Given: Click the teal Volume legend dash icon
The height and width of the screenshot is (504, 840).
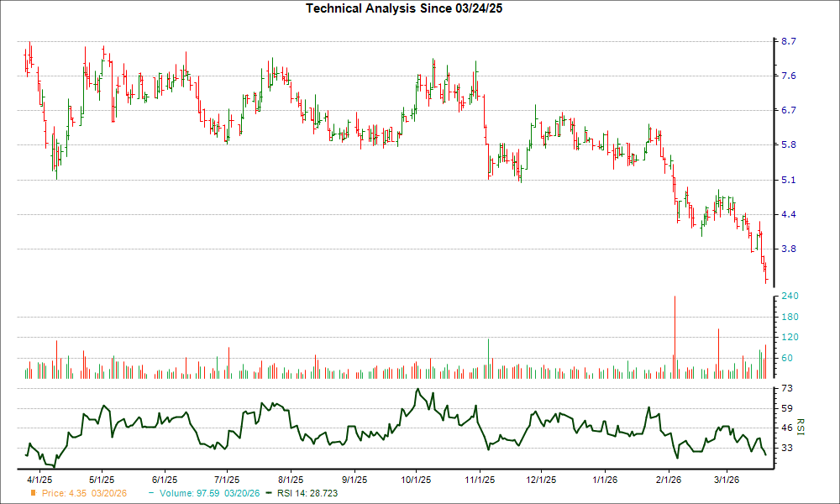Looking at the screenshot, I should click(151, 494).
